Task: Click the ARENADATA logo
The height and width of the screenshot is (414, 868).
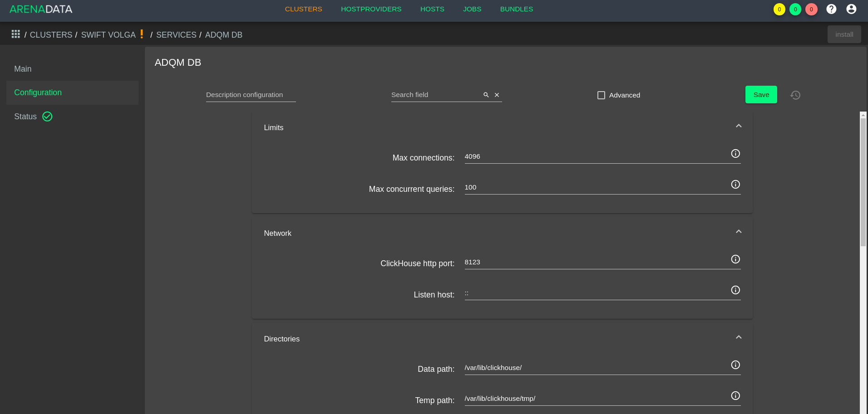Action: click(x=41, y=9)
